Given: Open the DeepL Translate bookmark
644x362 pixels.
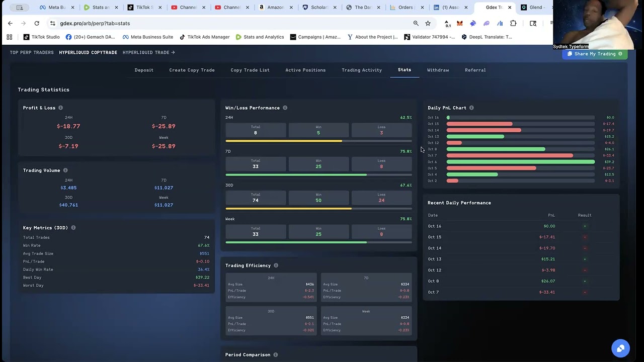Looking at the screenshot, I should click(487, 37).
